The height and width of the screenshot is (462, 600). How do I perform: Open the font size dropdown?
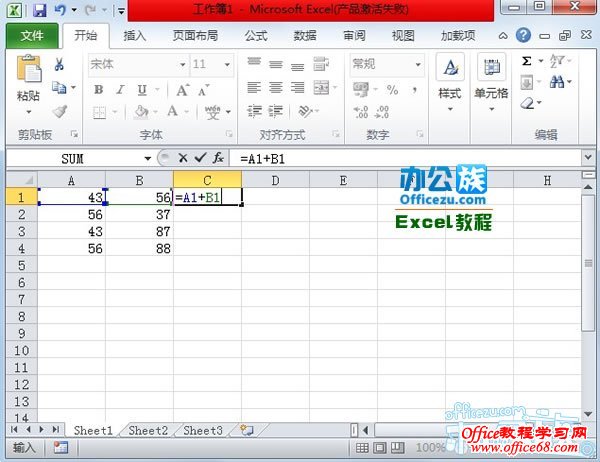point(227,64)
